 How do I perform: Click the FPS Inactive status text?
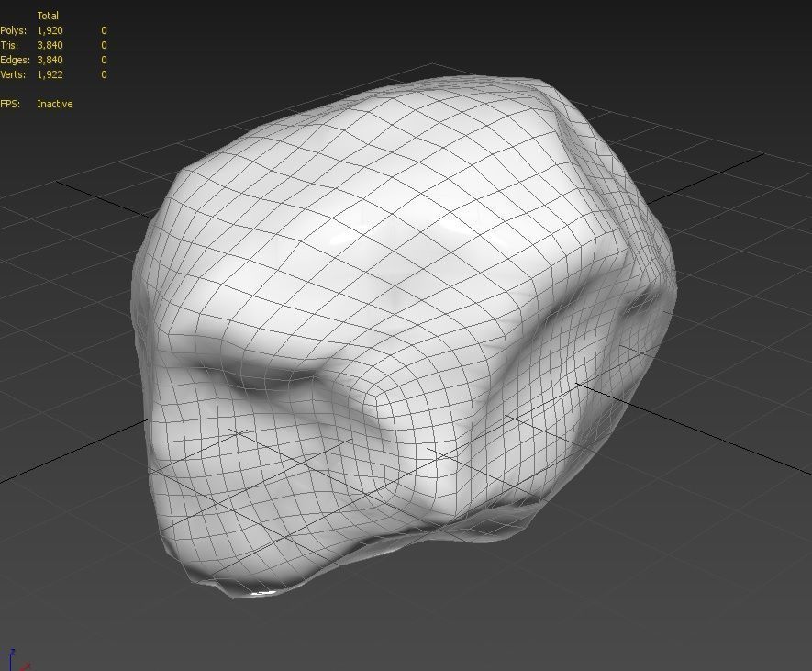point(54,104)
